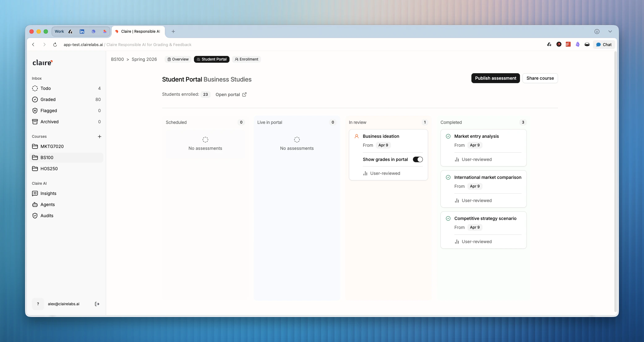Open the Agents section in sidebar
This screenshot has width=644, height=342.
point(47,205)
